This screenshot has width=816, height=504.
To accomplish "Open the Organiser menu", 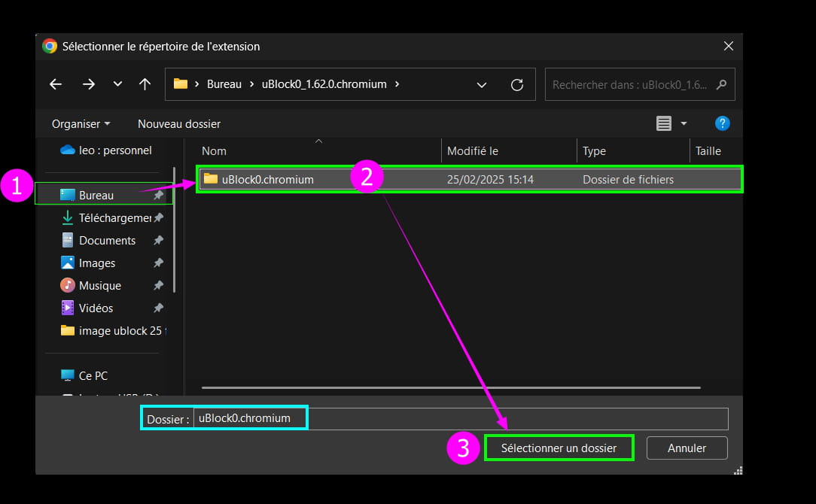I will click(x=81, y=124).
